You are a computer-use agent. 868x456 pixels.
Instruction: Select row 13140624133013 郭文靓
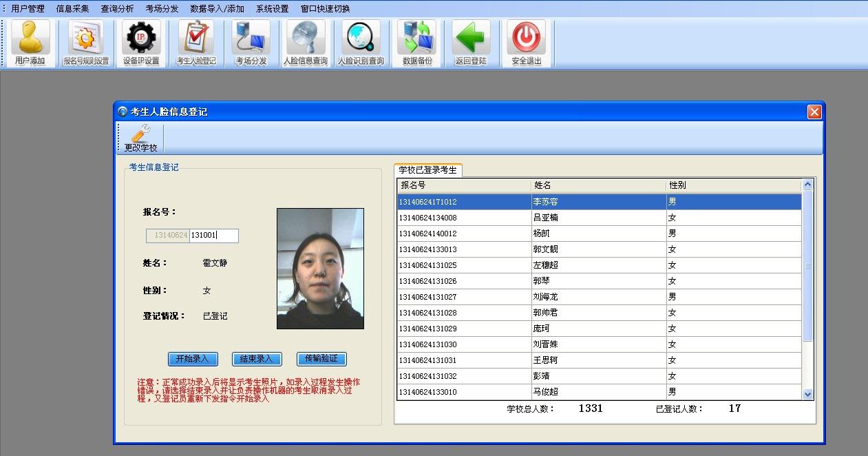click(600, 249)
